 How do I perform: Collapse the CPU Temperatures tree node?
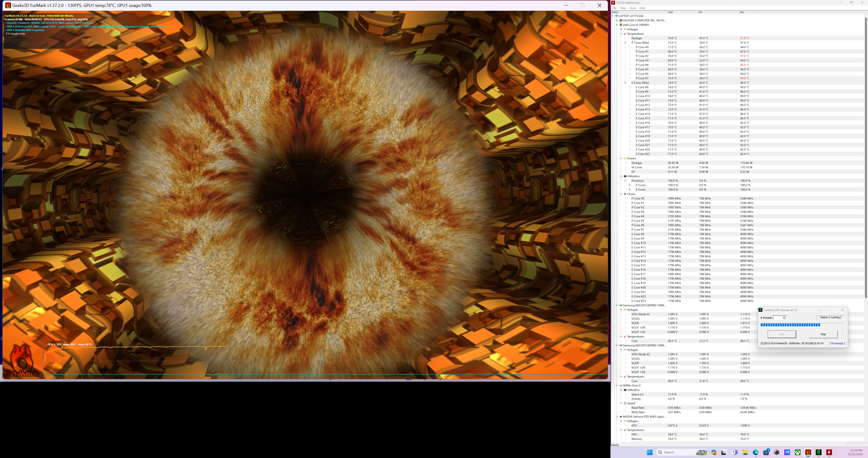[x=621, y=34]
